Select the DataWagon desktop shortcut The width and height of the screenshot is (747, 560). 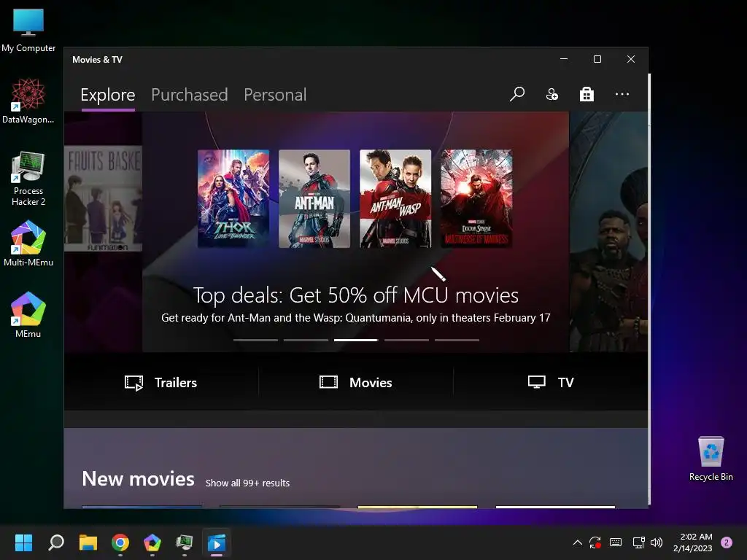[x=28, y=101]
